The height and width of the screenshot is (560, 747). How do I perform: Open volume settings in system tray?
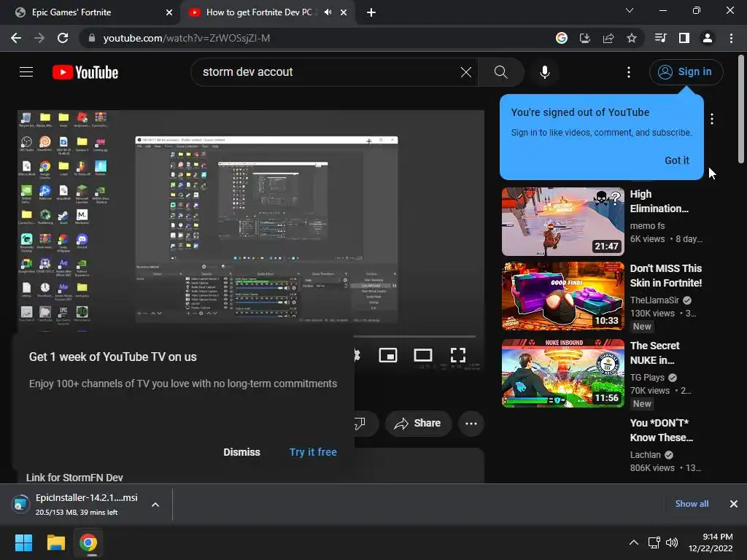click(x=672, y=542)
